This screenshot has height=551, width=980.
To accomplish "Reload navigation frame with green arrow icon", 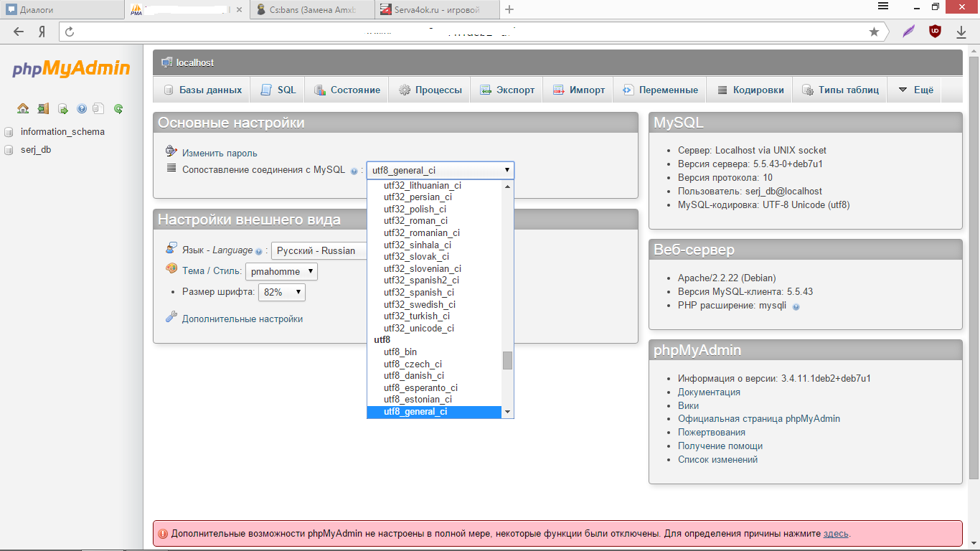I will point(118,108).
